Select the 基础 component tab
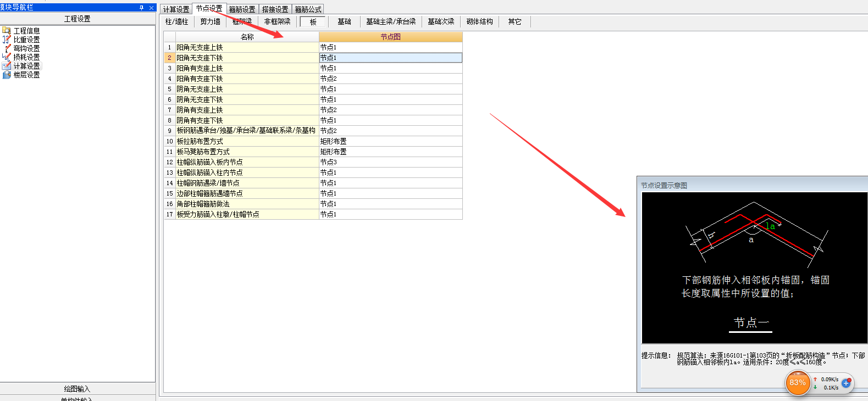This screenshot has height=401, width=868. (x=344, y=21)
